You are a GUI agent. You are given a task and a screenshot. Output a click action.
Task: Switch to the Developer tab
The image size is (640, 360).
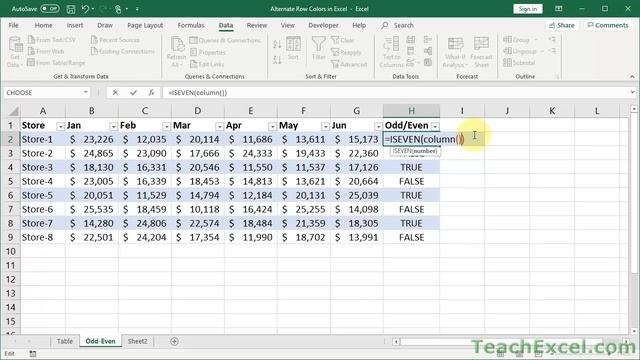(323, 25)
